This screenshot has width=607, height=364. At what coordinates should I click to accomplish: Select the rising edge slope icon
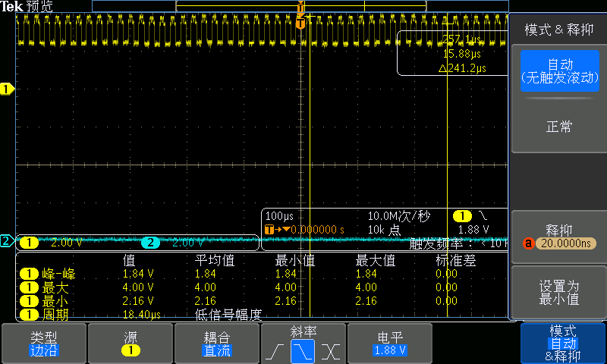pyautogui.click(x=275, y=351)
